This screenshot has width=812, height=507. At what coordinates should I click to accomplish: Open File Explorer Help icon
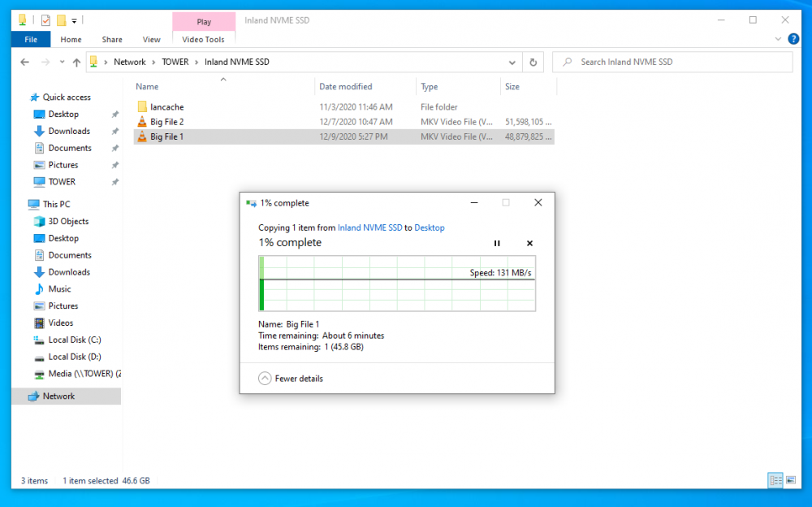click(x=793, y=39)
